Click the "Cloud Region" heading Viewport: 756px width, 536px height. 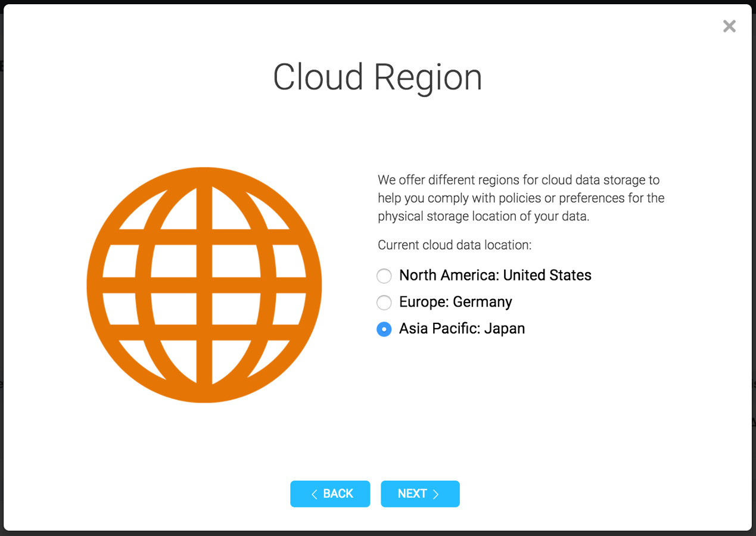(377, 77)
